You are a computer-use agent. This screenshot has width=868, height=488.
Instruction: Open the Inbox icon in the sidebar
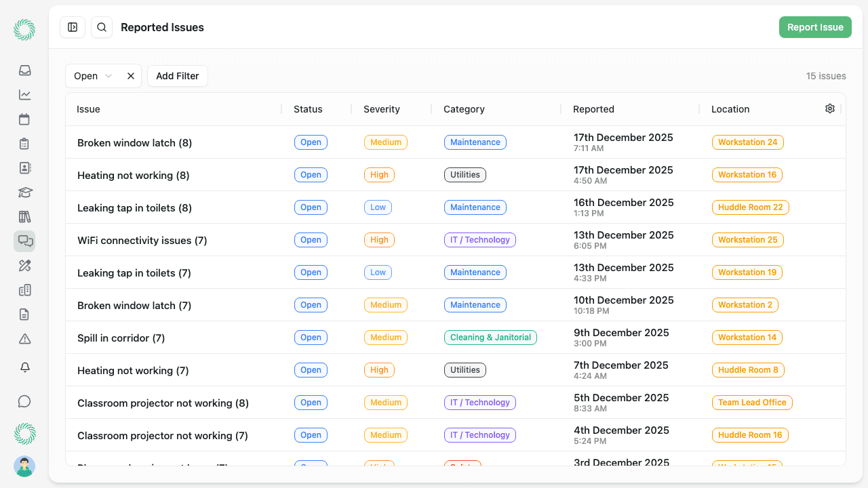(24, 70)
